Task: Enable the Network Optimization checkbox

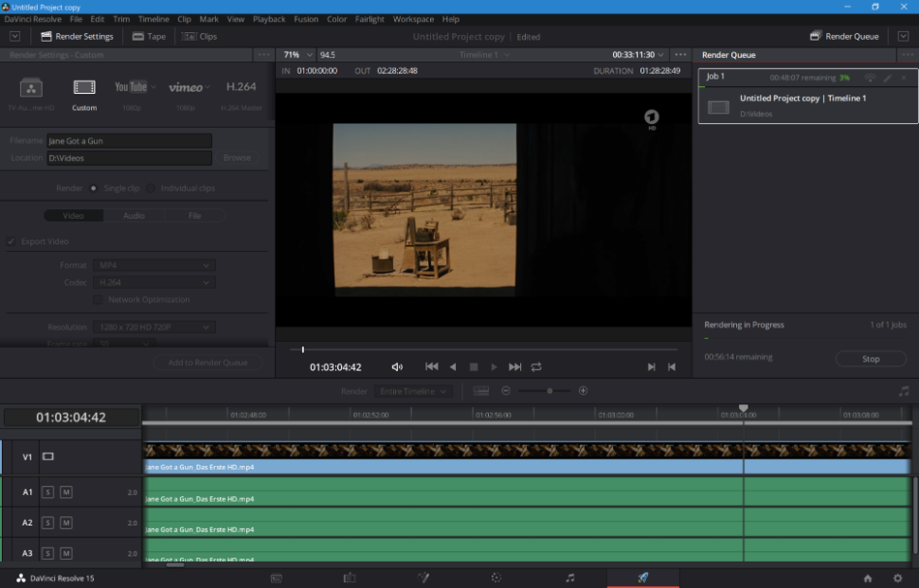Action: point(98,299)
